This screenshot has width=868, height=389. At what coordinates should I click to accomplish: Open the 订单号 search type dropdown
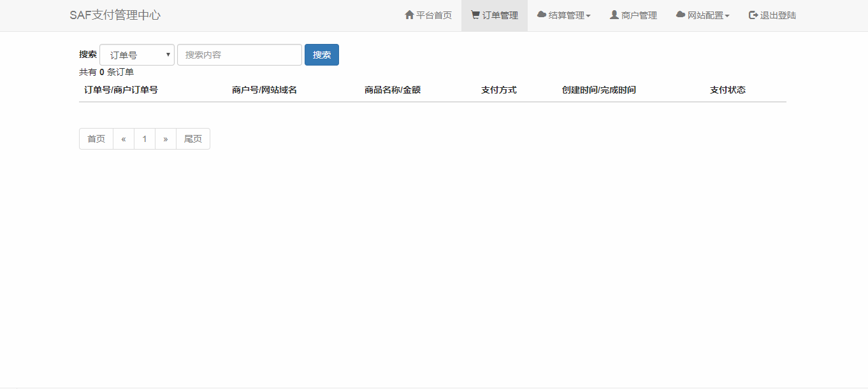pos(137,55)
